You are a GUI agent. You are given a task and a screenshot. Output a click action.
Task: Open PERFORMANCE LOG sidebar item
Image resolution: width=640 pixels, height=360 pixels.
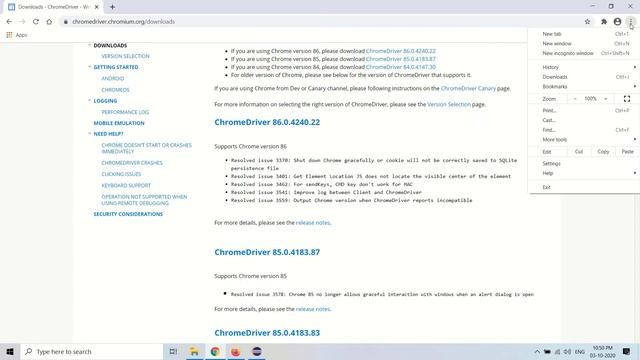(125, 112)
